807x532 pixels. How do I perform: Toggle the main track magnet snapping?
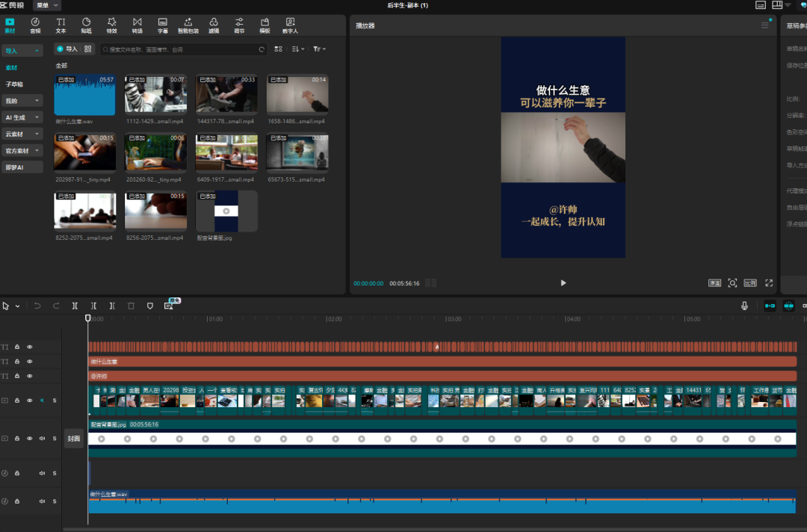click(770, 306)
